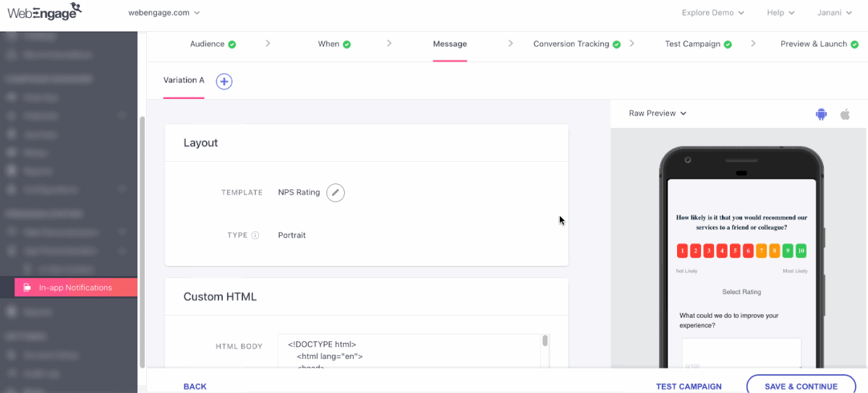Select rating 10 in the preview
Image resolution: width=868 pixels, height=393 pixels.
pyautogui.click(x=801, y=251)
